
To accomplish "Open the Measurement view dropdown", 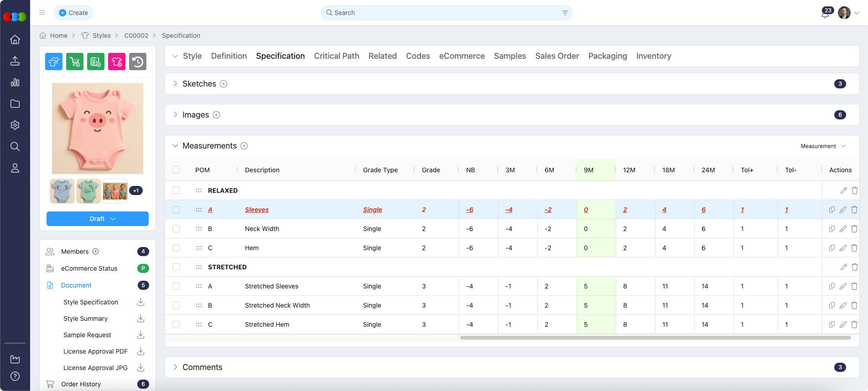I will pos(823,146).
